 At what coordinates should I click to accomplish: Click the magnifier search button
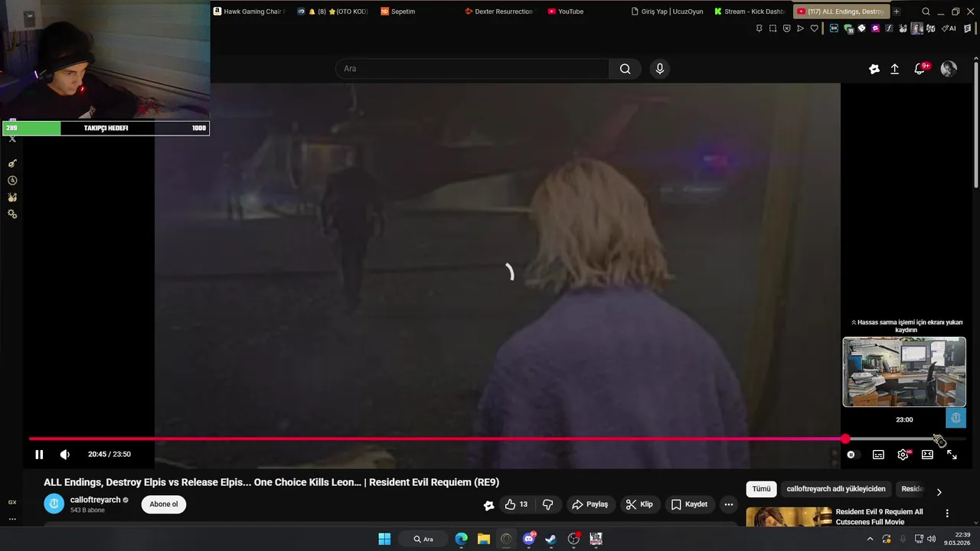(x=626, y=69)
